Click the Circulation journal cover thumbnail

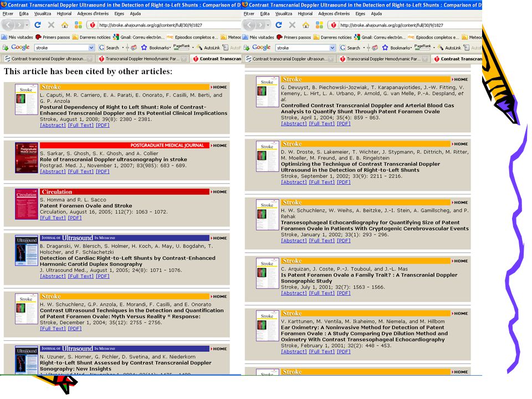click(x=27, y=204)
